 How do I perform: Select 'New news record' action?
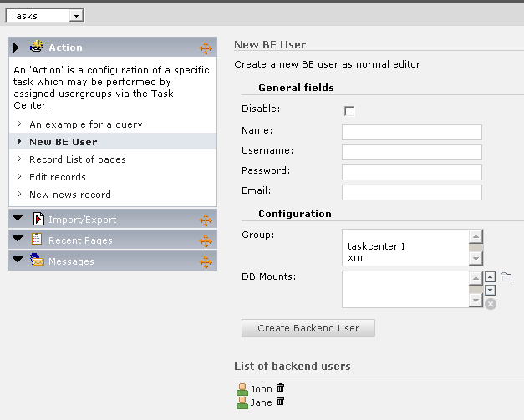pos(69,195)
